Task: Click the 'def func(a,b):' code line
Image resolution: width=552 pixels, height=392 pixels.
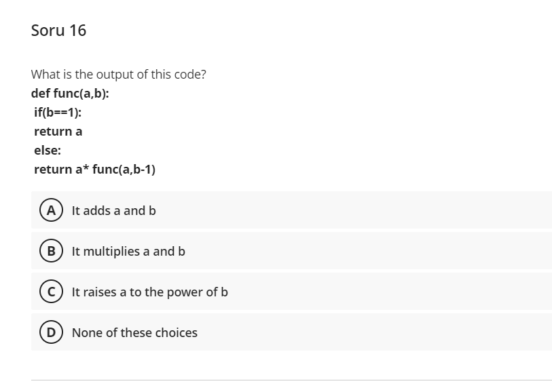Action: pyautogui.click(x=70, y=94)
